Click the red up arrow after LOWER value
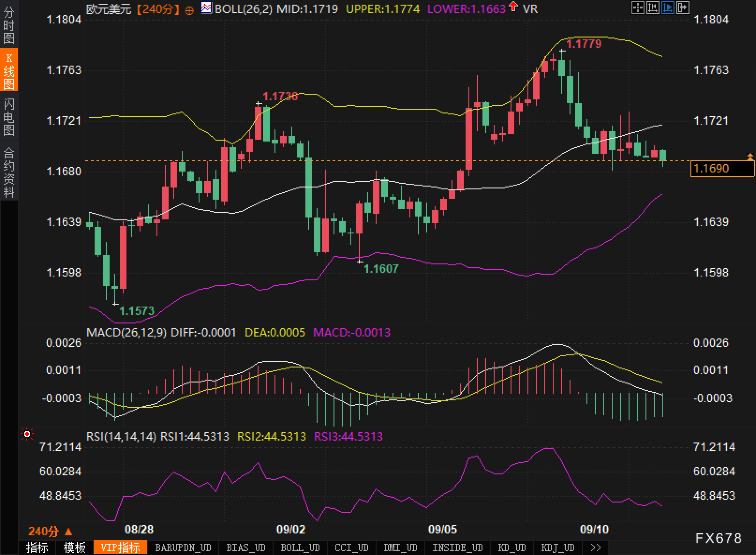The image size is (756, 555). click(513, 7)
